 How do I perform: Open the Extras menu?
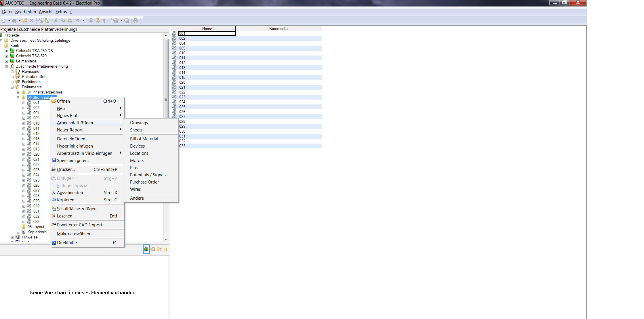coord(61,12)
